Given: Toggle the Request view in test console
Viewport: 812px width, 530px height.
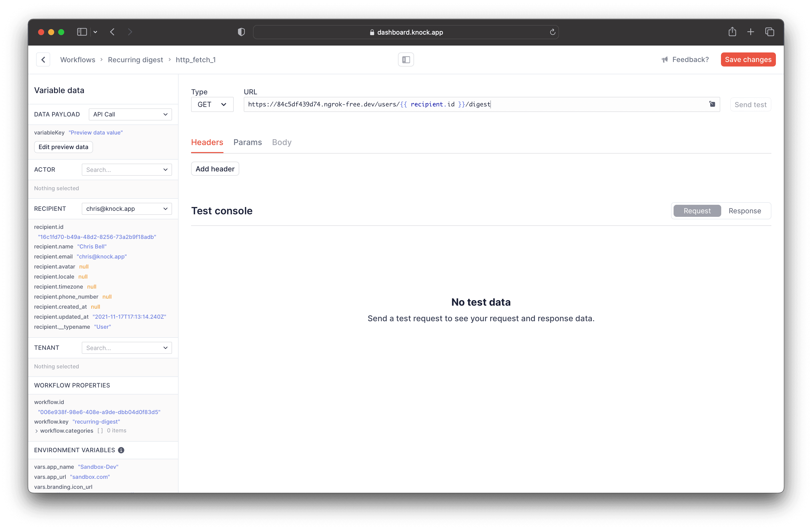Looking at the screenshot, I should pos(697,210).
